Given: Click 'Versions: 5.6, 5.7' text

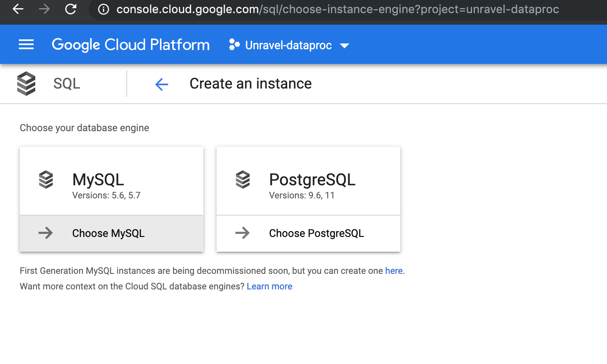Looking at the screenshot, I should 106,196.
